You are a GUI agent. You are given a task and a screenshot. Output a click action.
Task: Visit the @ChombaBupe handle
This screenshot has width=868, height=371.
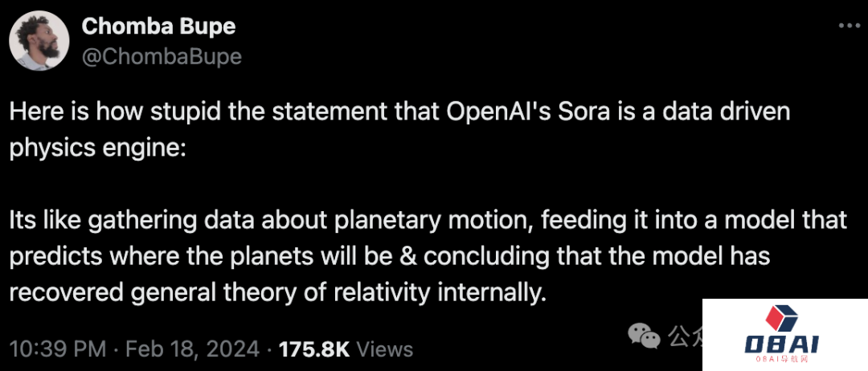pyautogui.click(x=161, y=56)
